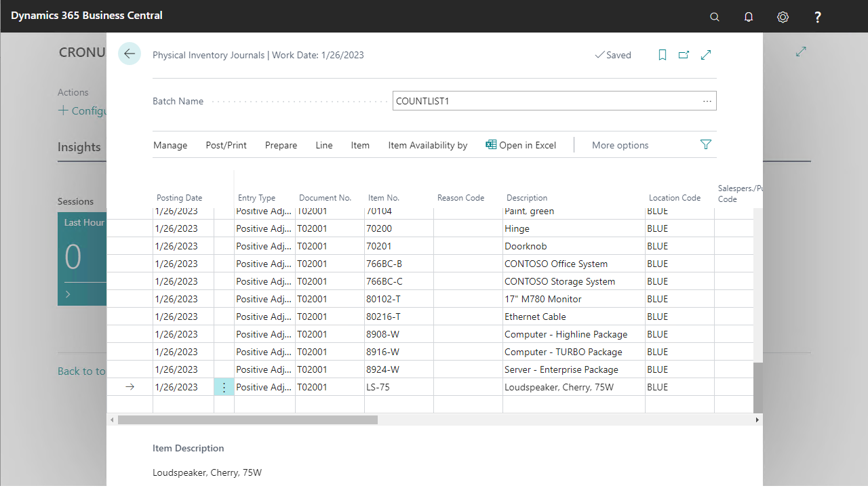868x488 pixels.
Task: Expand the dialog with the diagonal arrows icon
Action: [706, 55]
